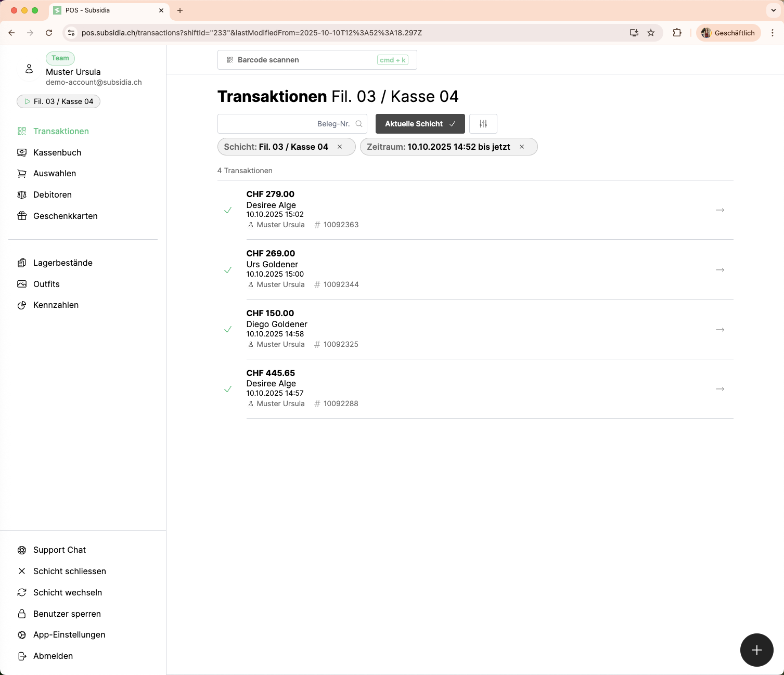Click the black plus button for new transaction
The height and width of the screenshot is (675, 784).
pyautogui.click(x=756, y=650)
